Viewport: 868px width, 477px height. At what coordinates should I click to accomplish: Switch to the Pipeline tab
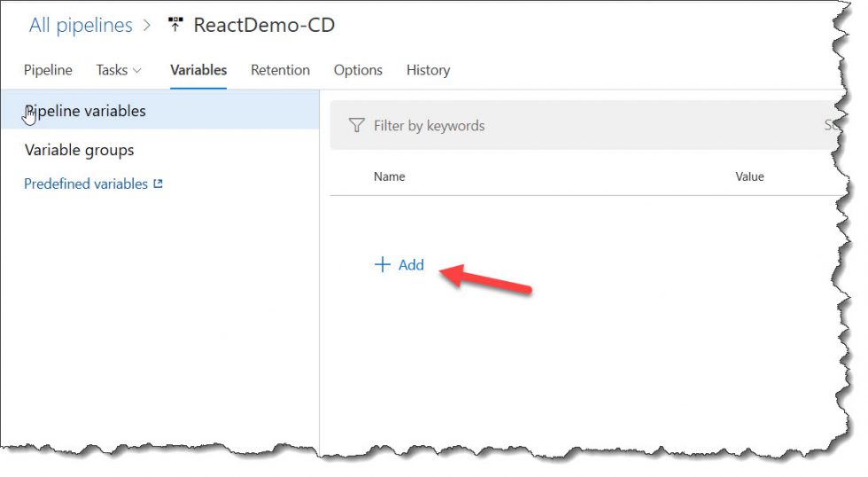pyautogui.click(x=48, y=70)
